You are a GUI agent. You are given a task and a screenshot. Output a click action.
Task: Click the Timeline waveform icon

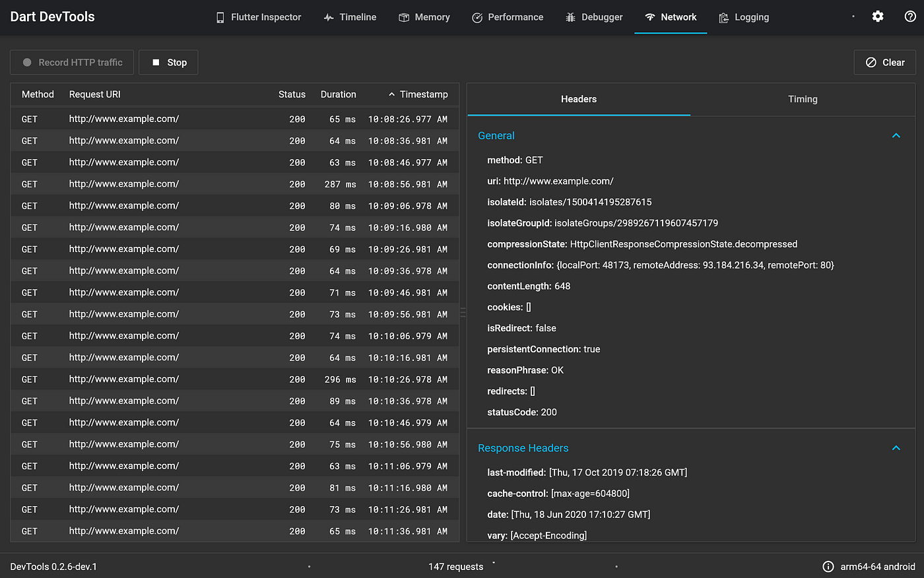tap(329, 18)
